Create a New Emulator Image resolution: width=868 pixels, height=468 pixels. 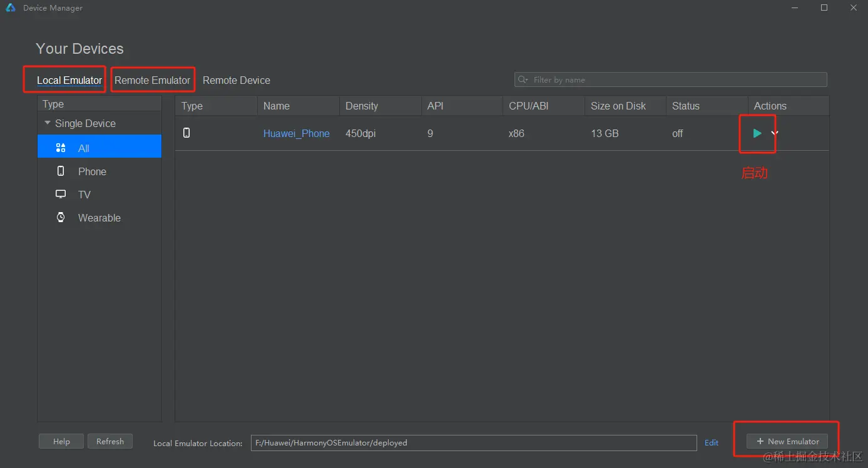pyautogui.click(x=787, y=441)
